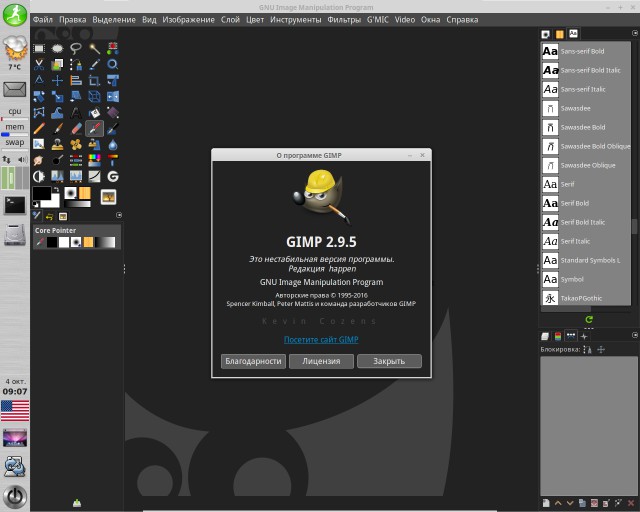The image size is (640, 512).
Task: Select the Flip tool
Action: 113,96
